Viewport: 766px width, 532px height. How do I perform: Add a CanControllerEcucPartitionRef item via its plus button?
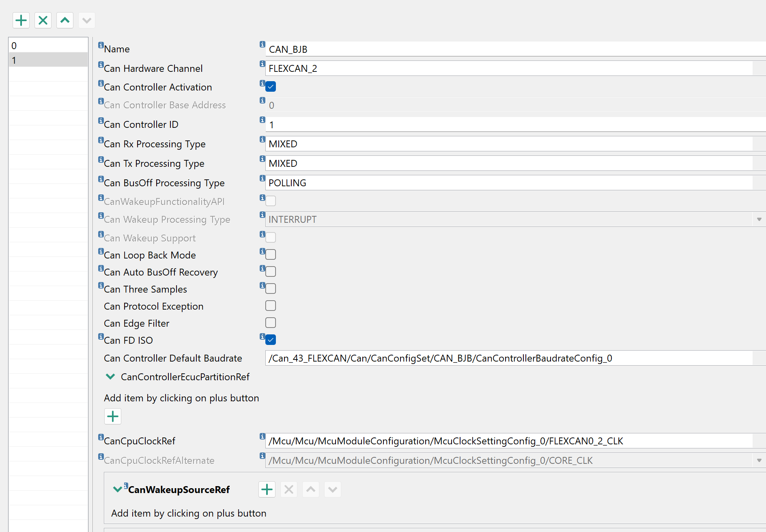coord(112,416)
